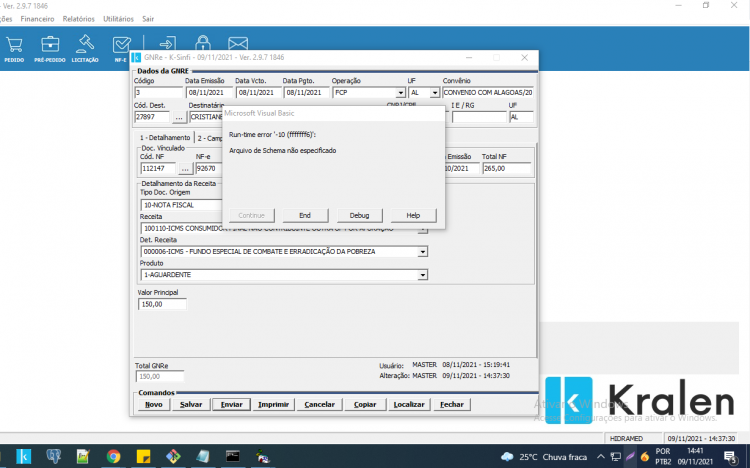Image resolution: width=750 pixels, height=468 pixels.
Task: Focus the Data Emissão date field
Action: (209, 93)
